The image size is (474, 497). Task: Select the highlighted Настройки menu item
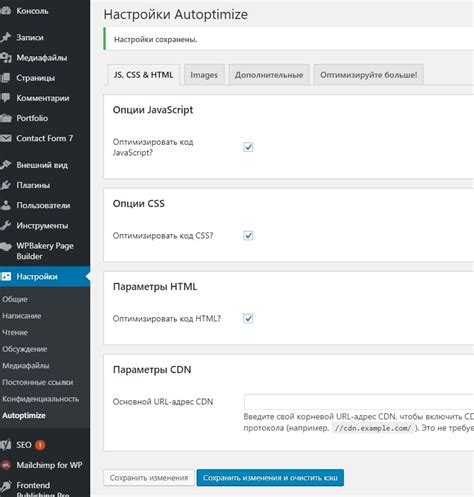pos(45,276)
